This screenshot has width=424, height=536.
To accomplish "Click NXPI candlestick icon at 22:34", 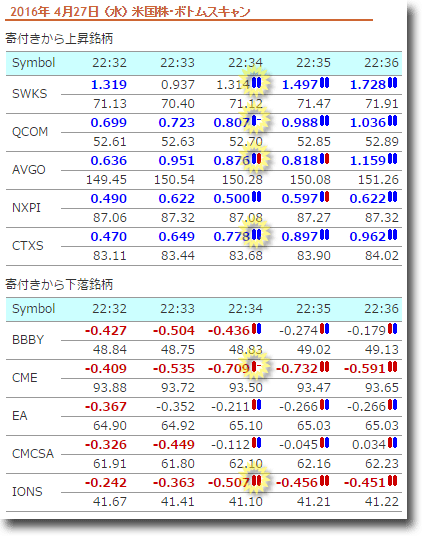I will tap(256, 197).
